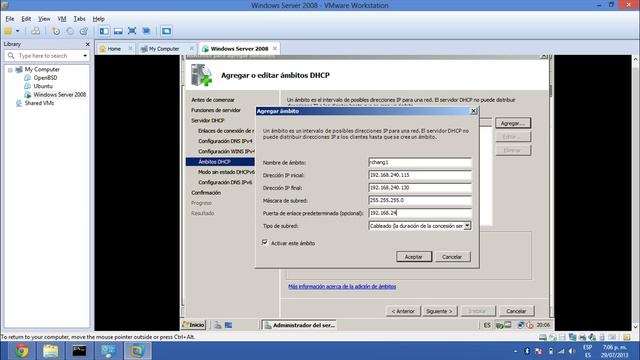Open the Help menu
The width and height of the screenshot is (640, 360).
click(98, 19)
